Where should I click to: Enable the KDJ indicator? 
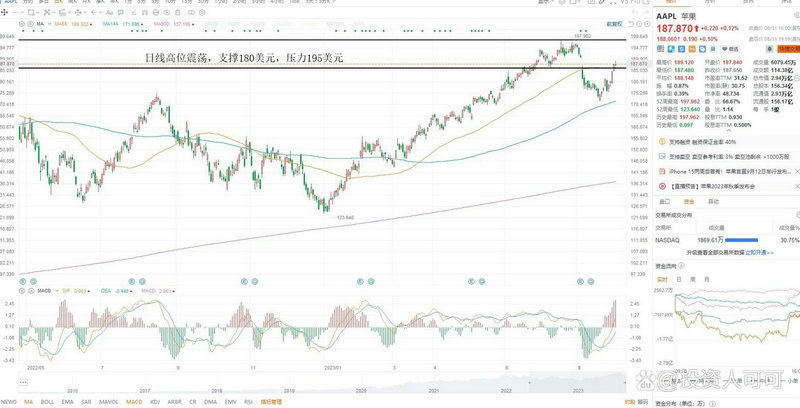click(156, 402)
